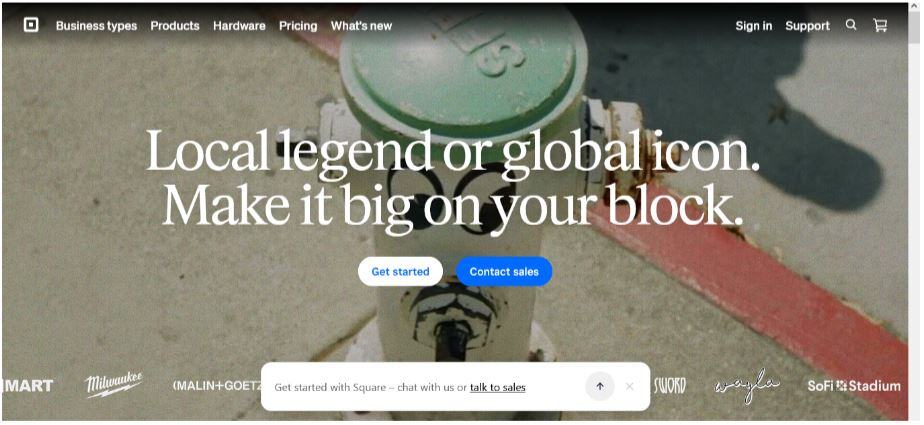Open the Pricing nav item
924x425 pixels.
[x=298, y=26]
